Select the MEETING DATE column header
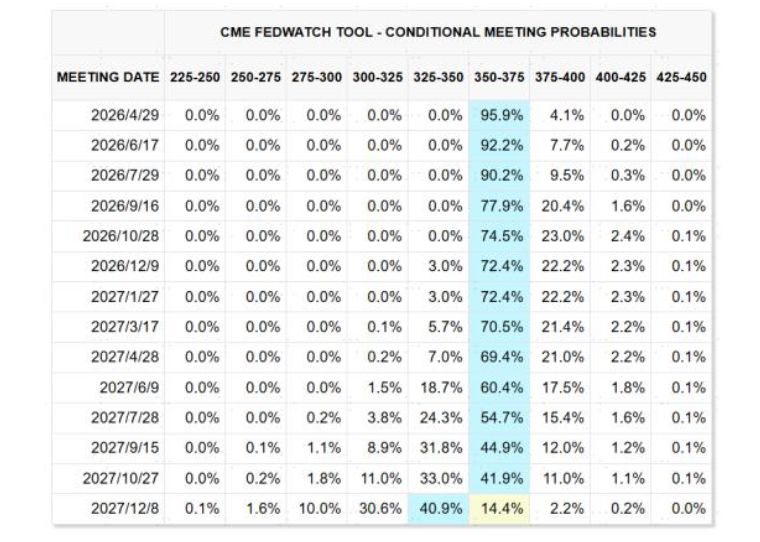Screen dimensions: 760x542 pos(108,77)
